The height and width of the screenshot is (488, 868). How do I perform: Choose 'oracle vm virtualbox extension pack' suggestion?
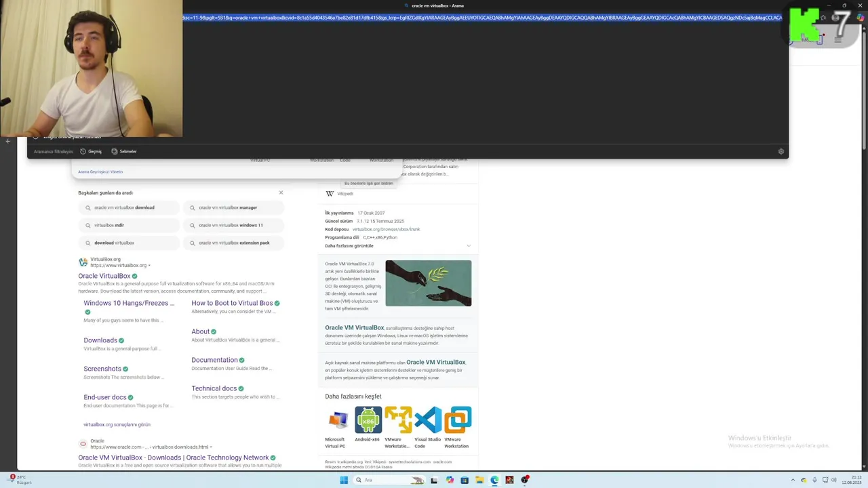(x=233, y=243)
